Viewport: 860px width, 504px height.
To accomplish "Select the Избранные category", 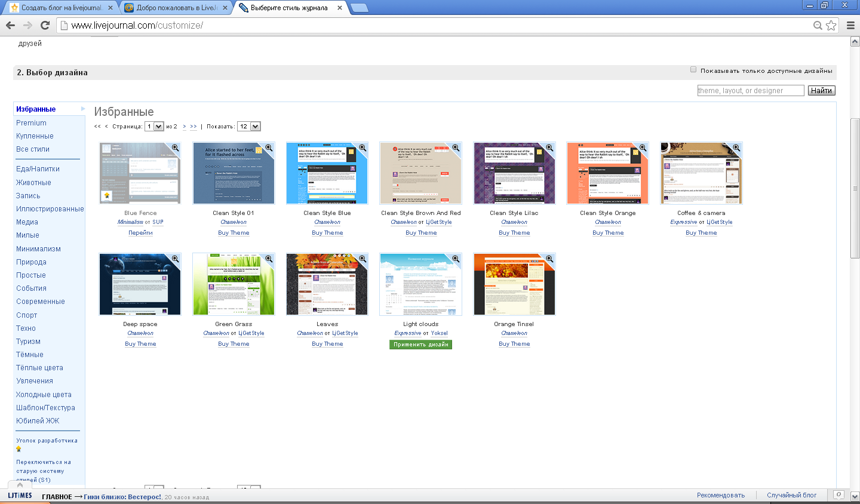I will coord(36,109).
